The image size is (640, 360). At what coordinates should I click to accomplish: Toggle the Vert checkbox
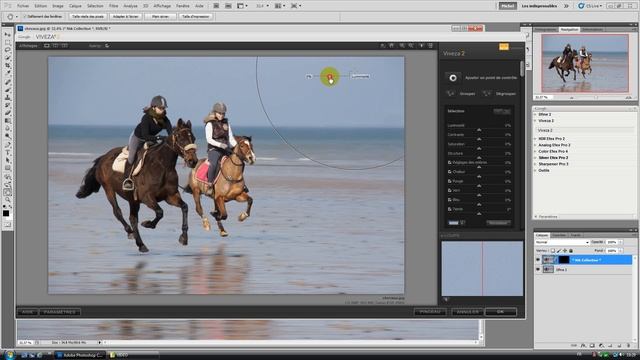coord(449,191)
